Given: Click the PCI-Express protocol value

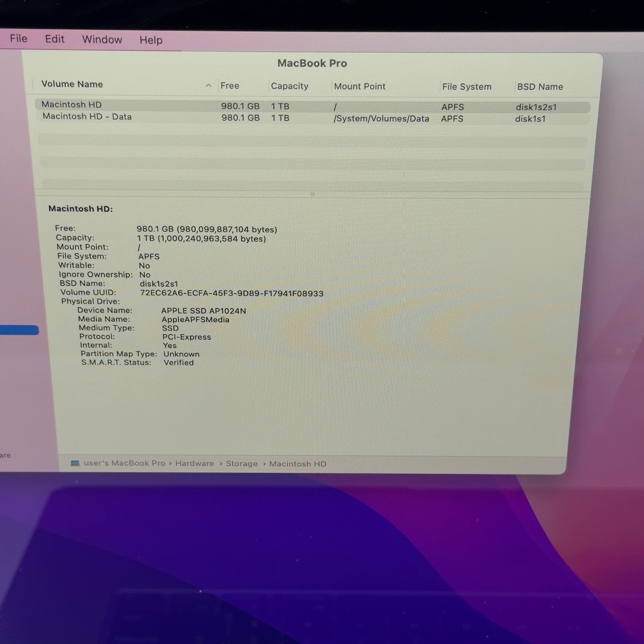Looking at the screenshot, I should click(187, 337).
